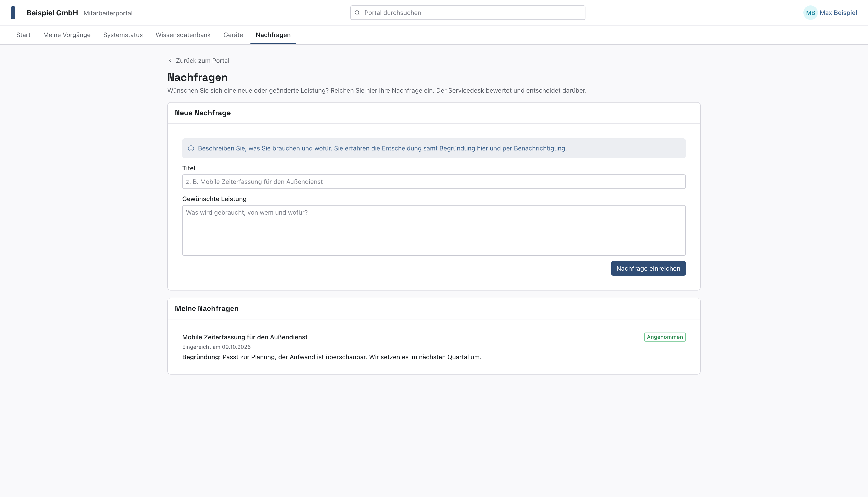Click the info icon in the hint banner
868x497 pixels.
(191, 148)
